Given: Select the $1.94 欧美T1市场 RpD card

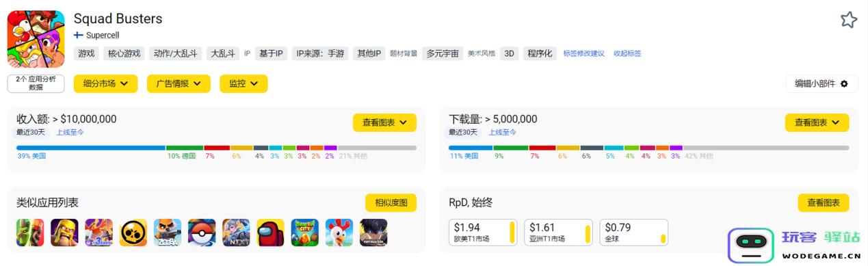Looking at the screenshot, I should [x=483, y=232].
